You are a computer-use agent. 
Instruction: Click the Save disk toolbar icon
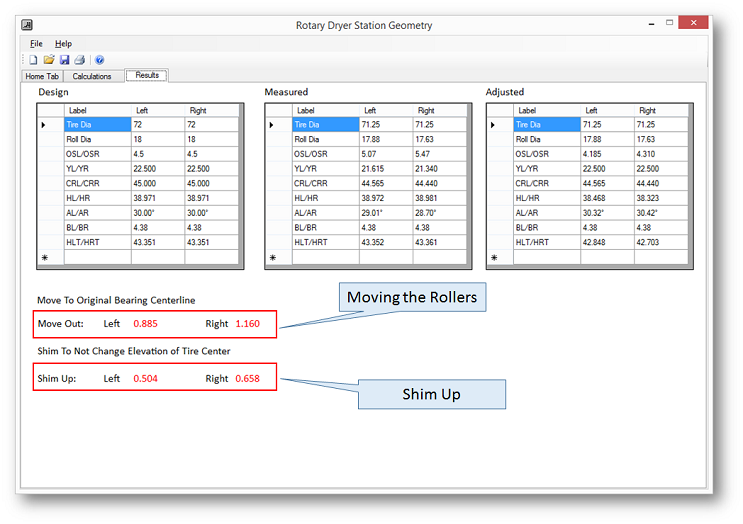tap(64, 60)
